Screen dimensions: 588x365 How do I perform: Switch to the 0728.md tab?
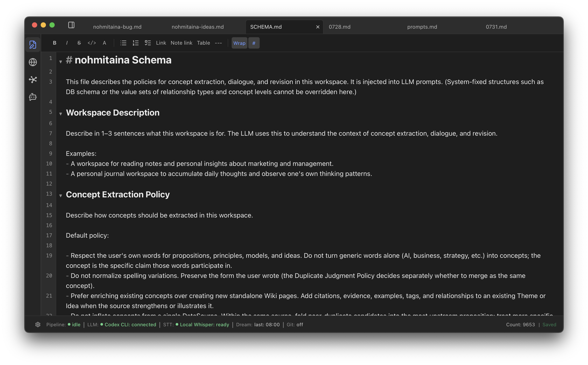tap(339, 27)
